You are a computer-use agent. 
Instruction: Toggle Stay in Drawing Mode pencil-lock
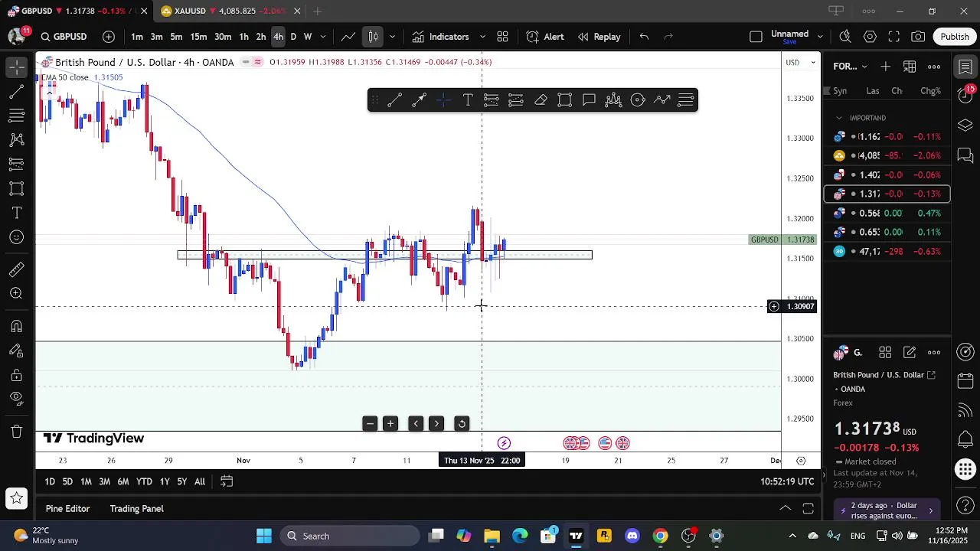[x=16, y=350]
